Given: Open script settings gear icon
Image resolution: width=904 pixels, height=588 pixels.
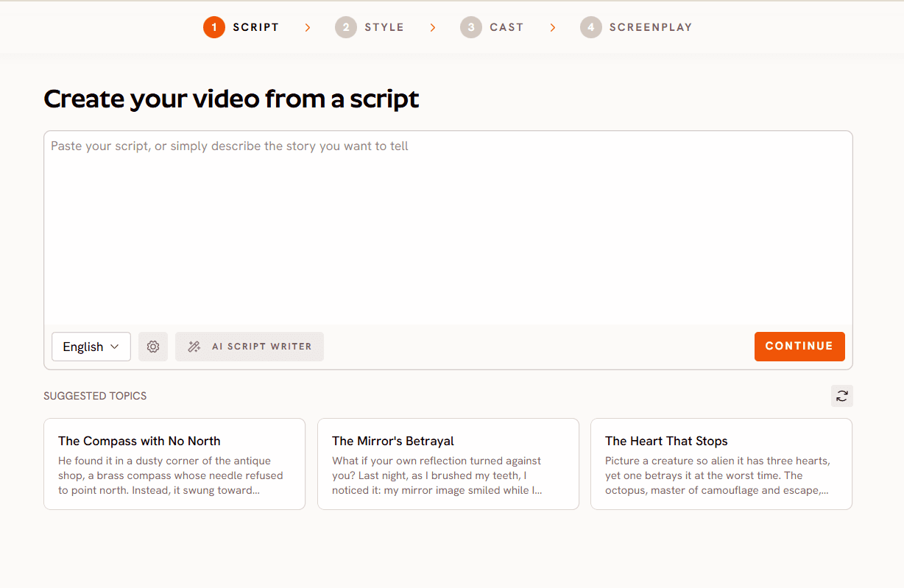Looking at the screenshot, I should click(153, 347).
